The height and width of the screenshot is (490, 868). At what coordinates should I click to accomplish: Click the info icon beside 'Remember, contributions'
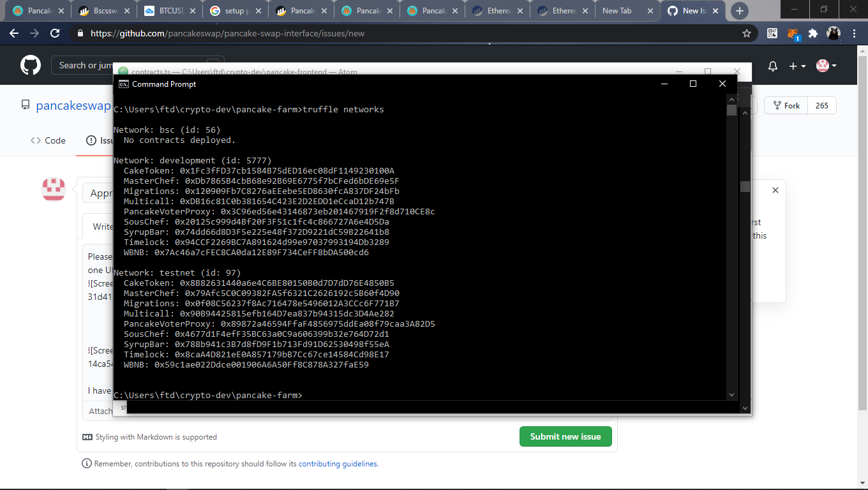click(x=87, y=464)
